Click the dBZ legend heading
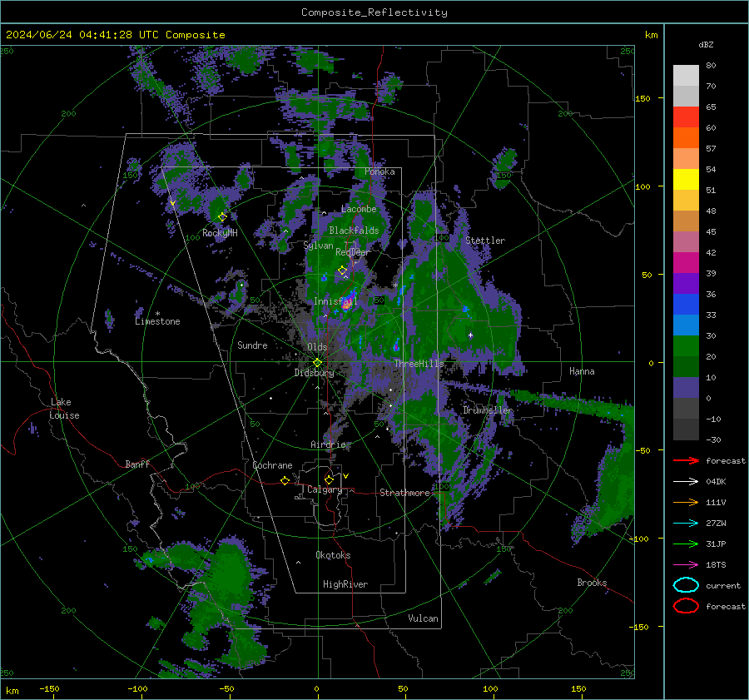The height and width of the screenshot is (700, 749). [706, 44]
